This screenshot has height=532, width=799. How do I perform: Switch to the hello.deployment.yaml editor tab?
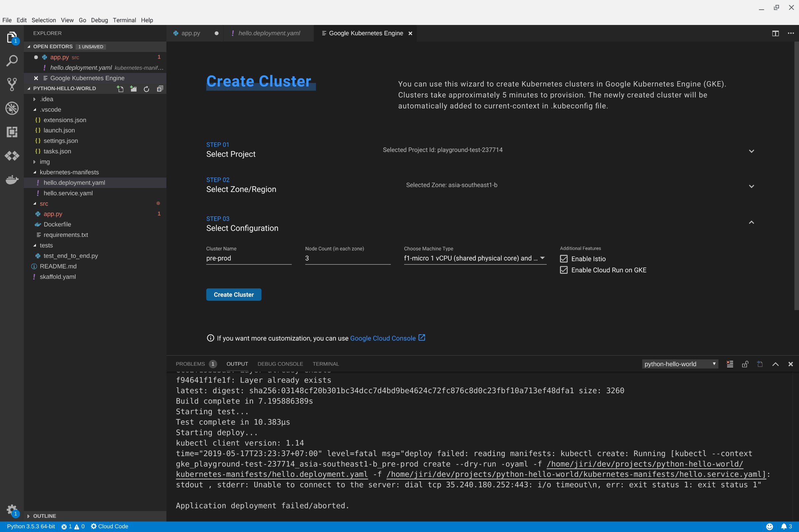point(268,33)
